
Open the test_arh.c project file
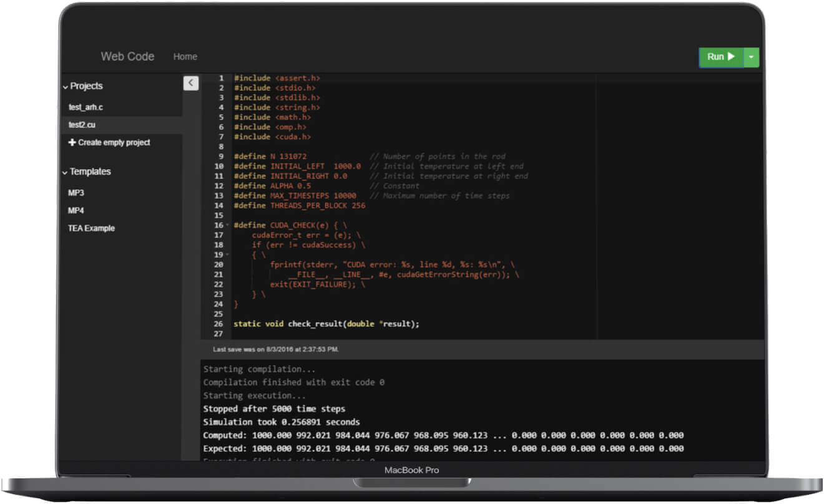click(x=86, y=107)
